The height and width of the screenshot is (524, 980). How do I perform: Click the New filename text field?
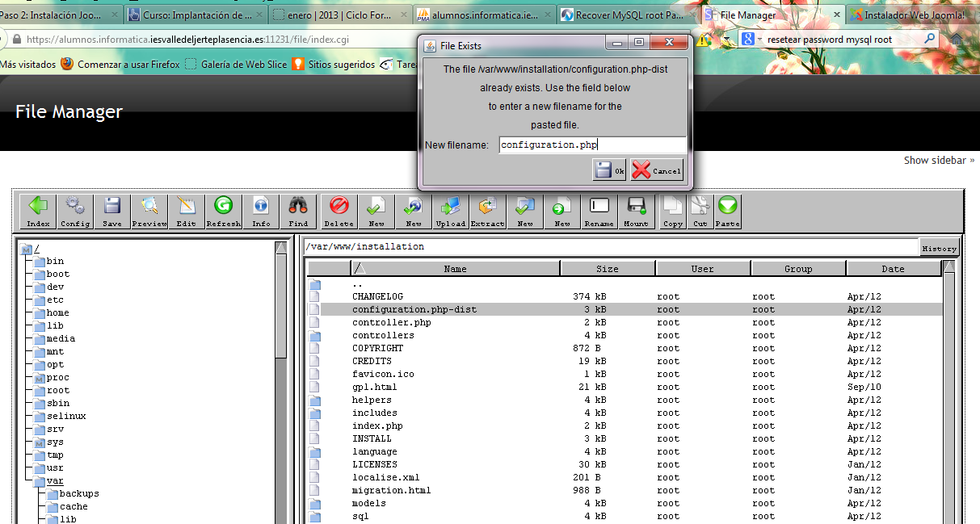pos(592,145)
